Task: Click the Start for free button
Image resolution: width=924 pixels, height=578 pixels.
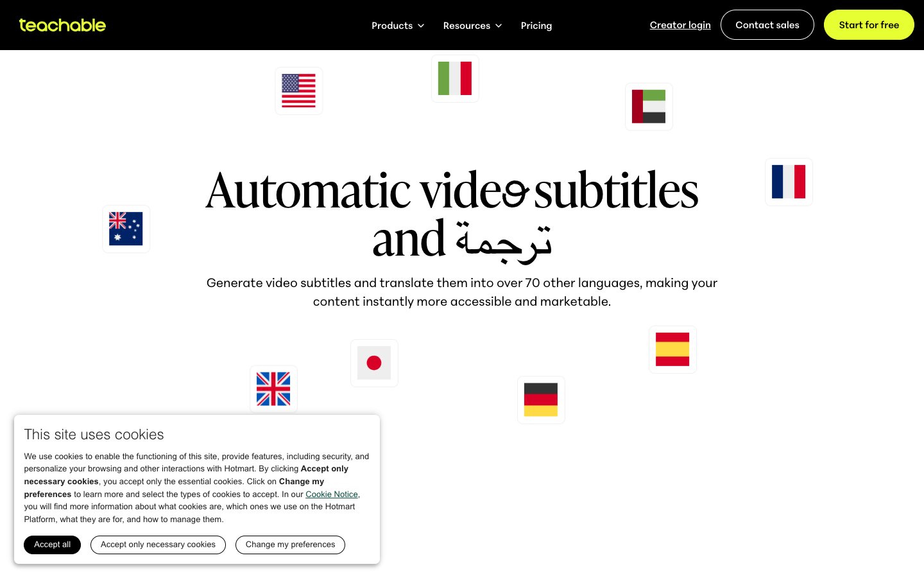Action: tap(869, 25)
